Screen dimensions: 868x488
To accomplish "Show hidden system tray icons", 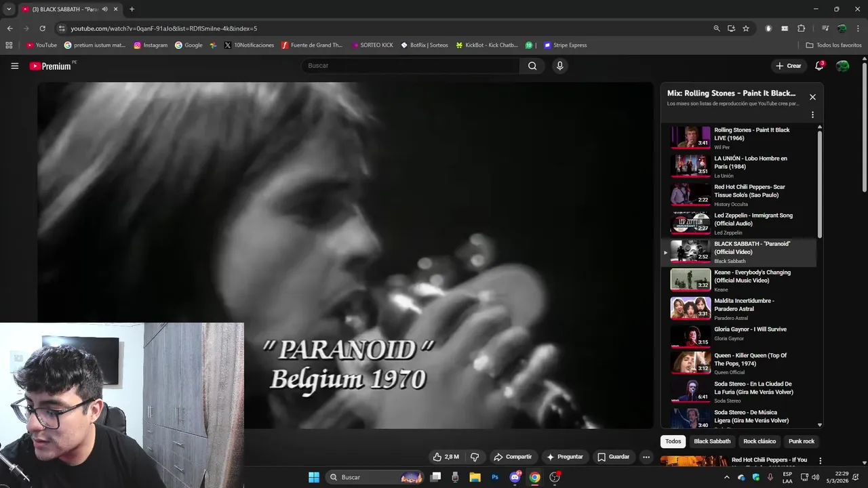I will [727, 477].
